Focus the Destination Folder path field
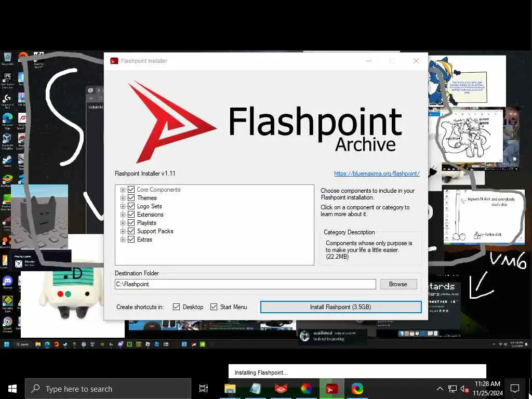This screenshot has height=399, width=532. click(245, 284)
